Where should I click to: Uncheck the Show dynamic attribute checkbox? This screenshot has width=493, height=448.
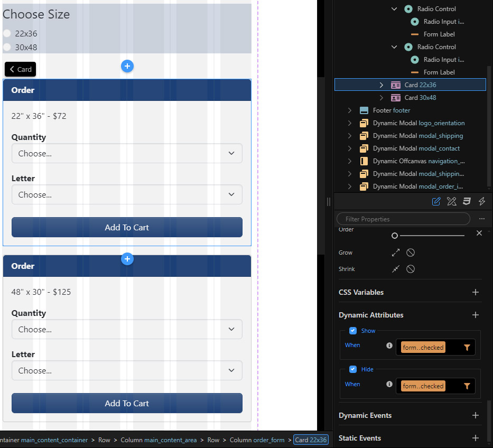pyautogui.click(x=353, y=331)
